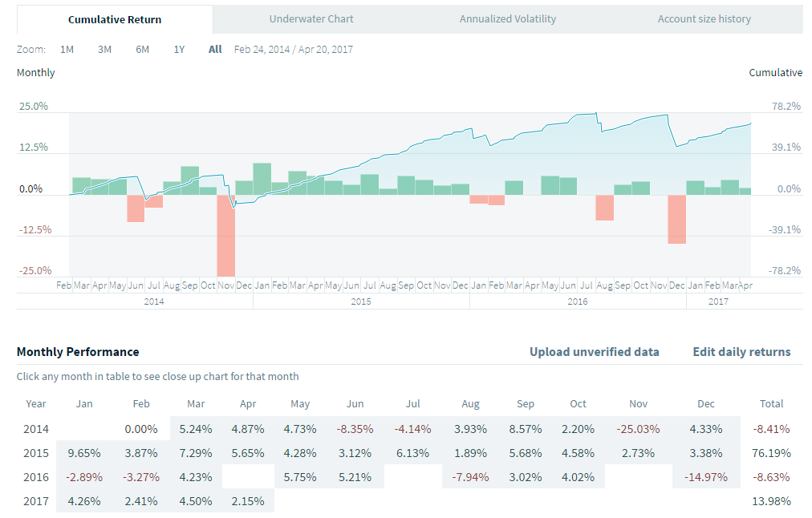Choose the 1Y zoom range

pos(179,50)
